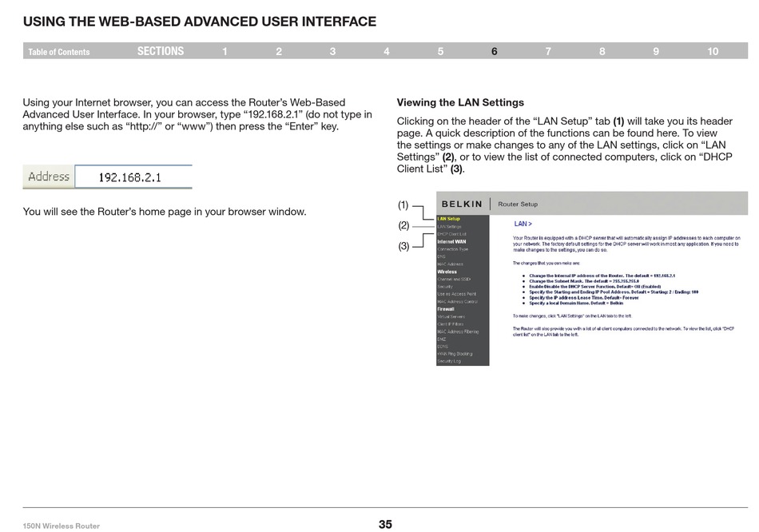Screen dimensions: 759x532
Task: Jump to section 4 in header
Action: [386, 51]
